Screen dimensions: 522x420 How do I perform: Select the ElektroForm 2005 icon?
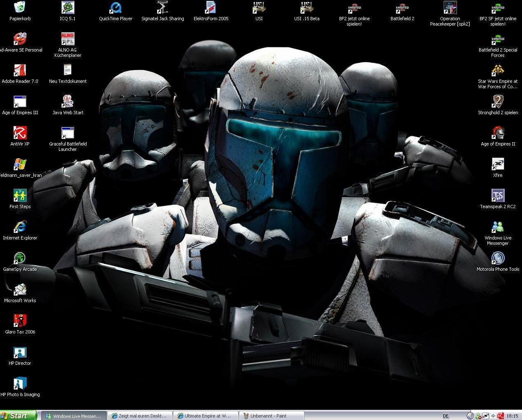tap(211, 7)
